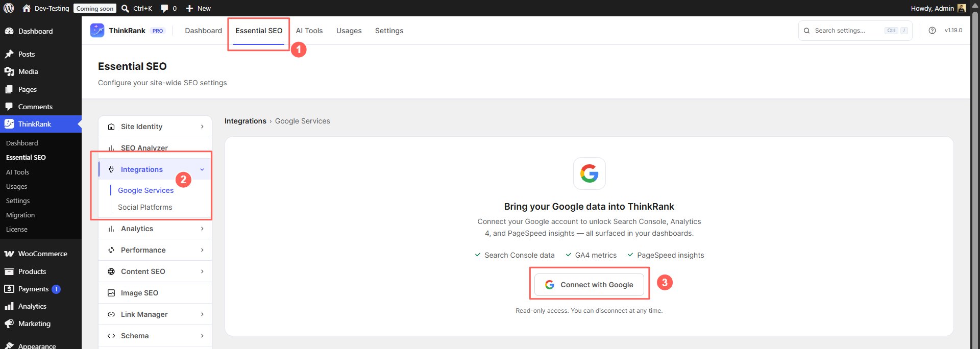Click the Link Manager chain icon

pos(111,314)
